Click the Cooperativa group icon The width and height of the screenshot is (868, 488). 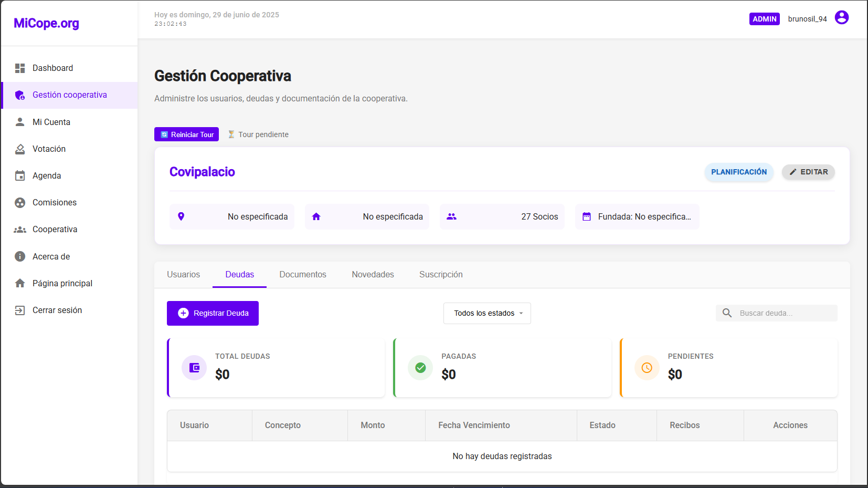(20, 230)
